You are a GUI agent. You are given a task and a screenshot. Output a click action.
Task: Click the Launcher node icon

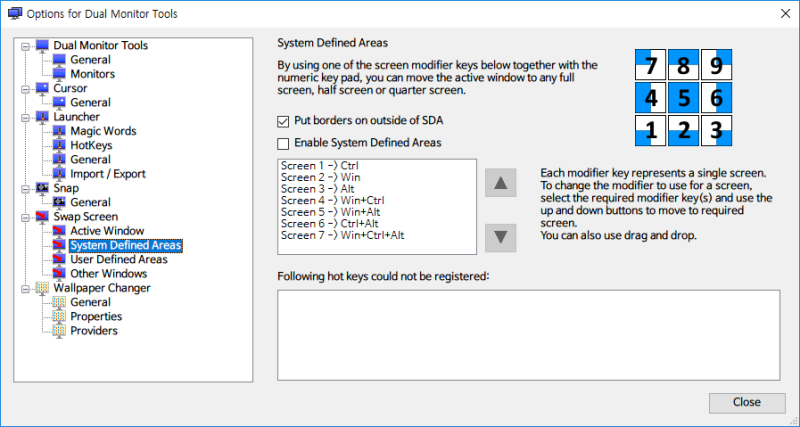pyautogui.click(x=42, y=117)
